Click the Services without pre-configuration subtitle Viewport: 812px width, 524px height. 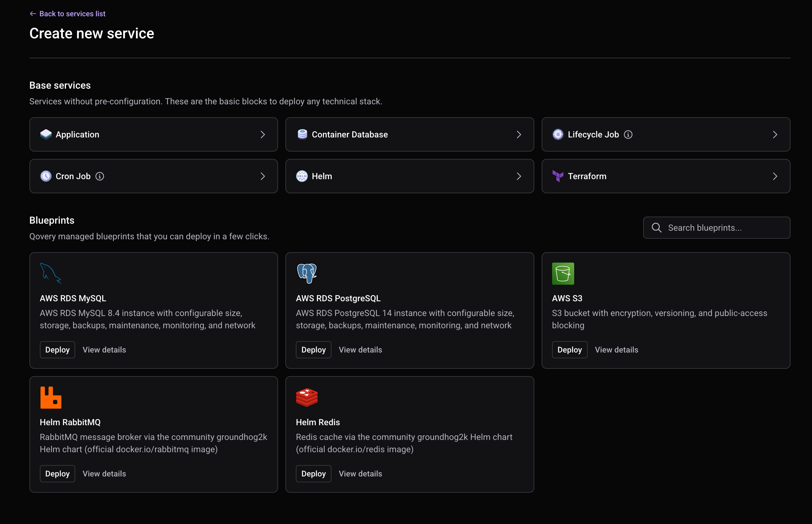tap(206, 102)
